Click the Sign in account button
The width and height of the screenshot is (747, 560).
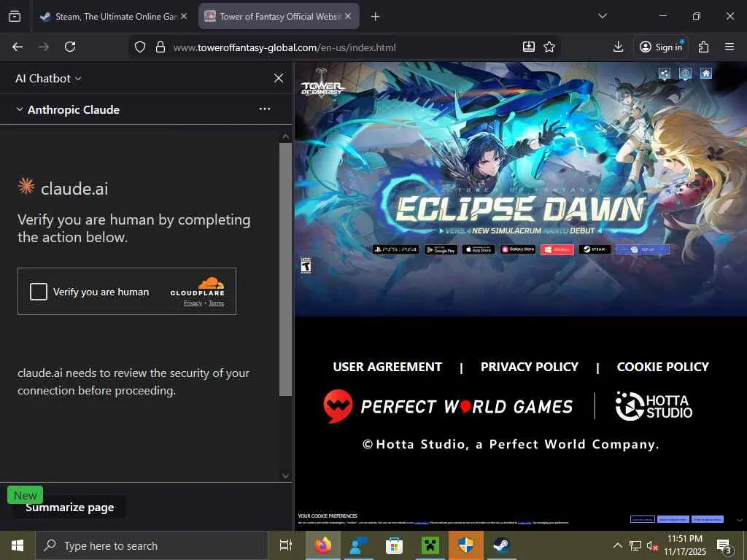coord(661,47)
